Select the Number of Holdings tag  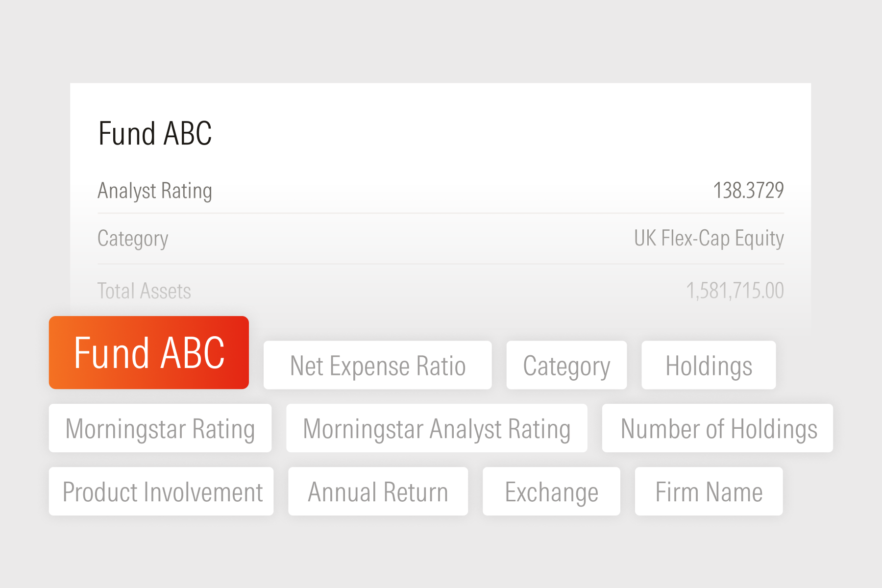(718, 428)
